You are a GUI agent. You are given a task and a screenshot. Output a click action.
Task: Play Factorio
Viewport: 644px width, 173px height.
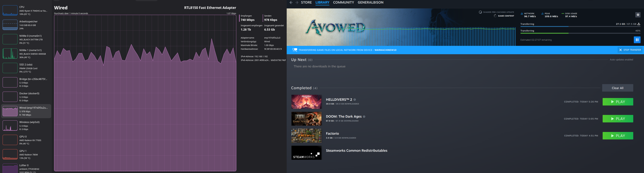pos(618,136)
